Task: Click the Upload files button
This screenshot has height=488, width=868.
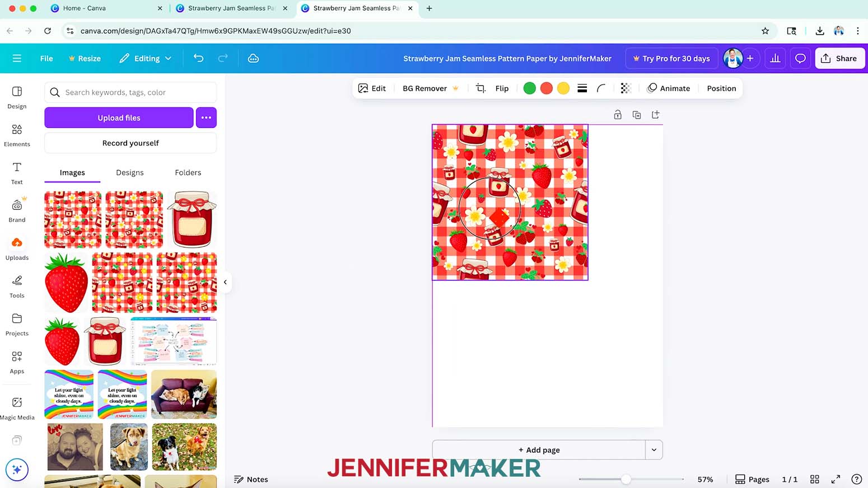Action: click(x=119, y=118)
